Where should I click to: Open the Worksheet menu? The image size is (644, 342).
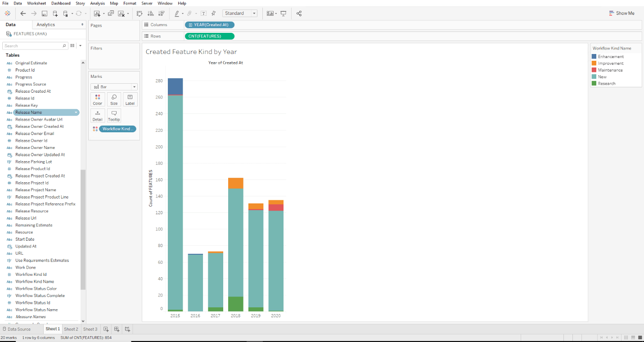36,3
